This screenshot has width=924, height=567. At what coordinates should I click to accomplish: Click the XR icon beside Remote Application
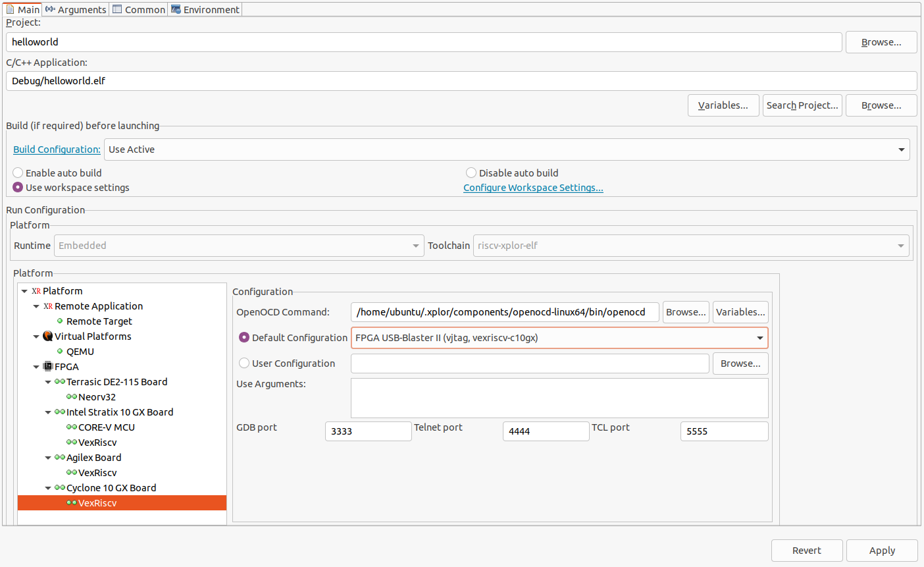coord(48,306)
